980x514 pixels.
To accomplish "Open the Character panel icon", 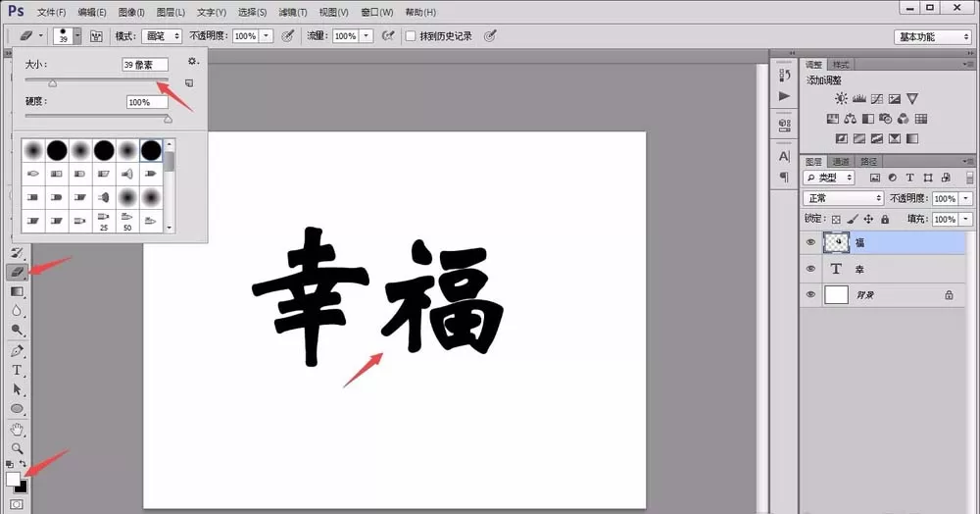I will [785, 156].
